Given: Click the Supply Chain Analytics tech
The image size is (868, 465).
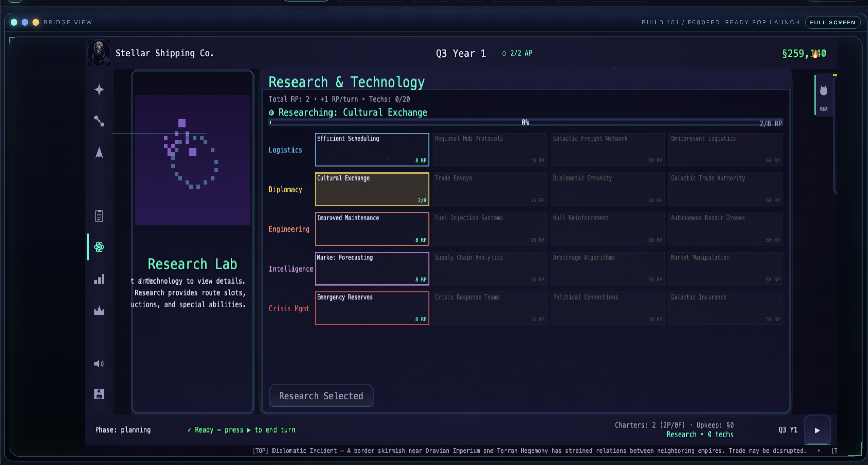Looking at the screenshot, I should tap(490, 269).
